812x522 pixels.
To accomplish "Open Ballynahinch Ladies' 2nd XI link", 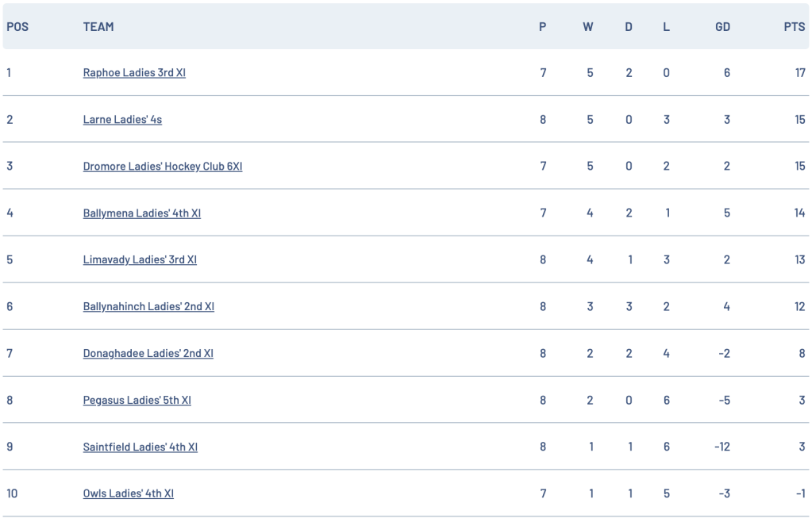I will pyautogui.click(x=148, y=307).
